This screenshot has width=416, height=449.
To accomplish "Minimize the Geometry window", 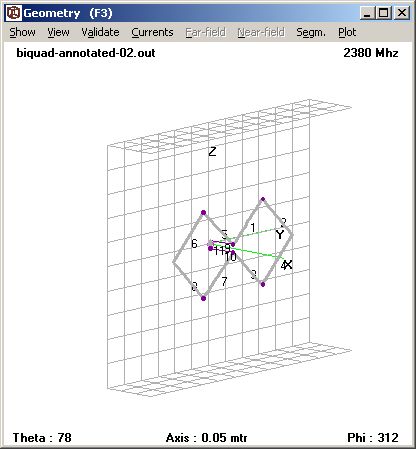I will (367, 13).
